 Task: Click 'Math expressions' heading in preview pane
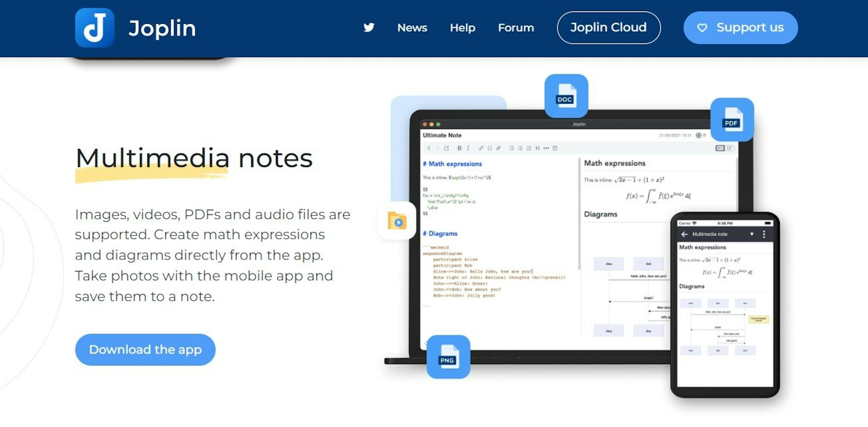[x=615, y=163]
